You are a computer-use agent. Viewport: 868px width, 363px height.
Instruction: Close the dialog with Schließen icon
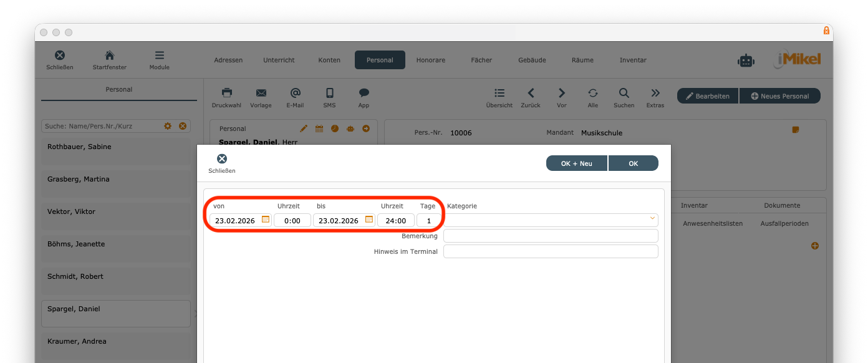222,159
